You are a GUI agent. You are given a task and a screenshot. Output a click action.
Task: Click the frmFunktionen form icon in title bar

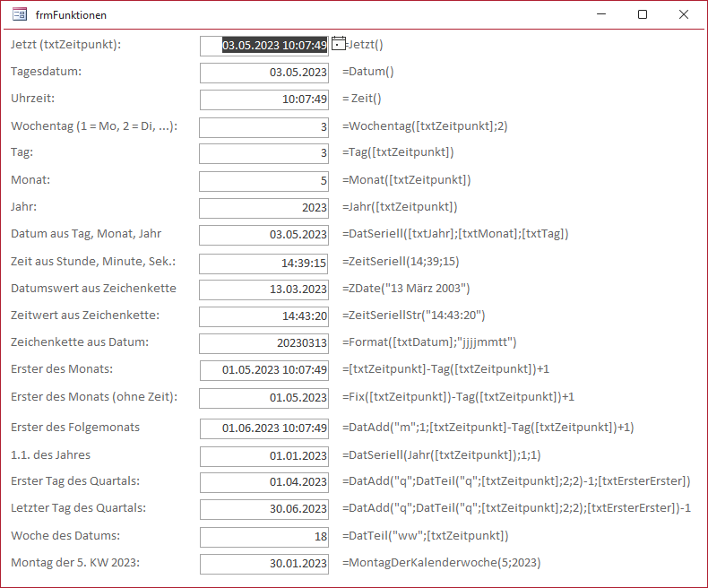tap(20, 14)
